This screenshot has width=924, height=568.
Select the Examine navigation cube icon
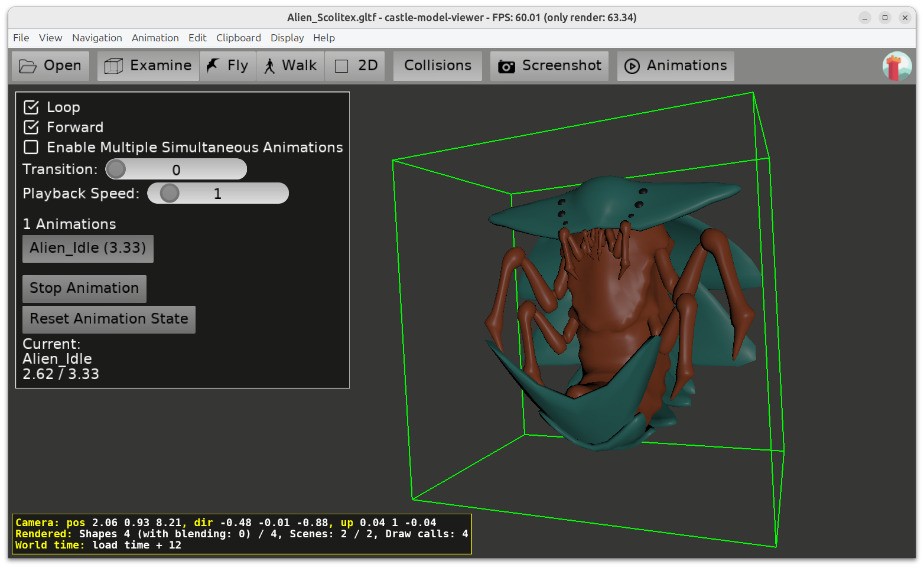click(113, 66)
